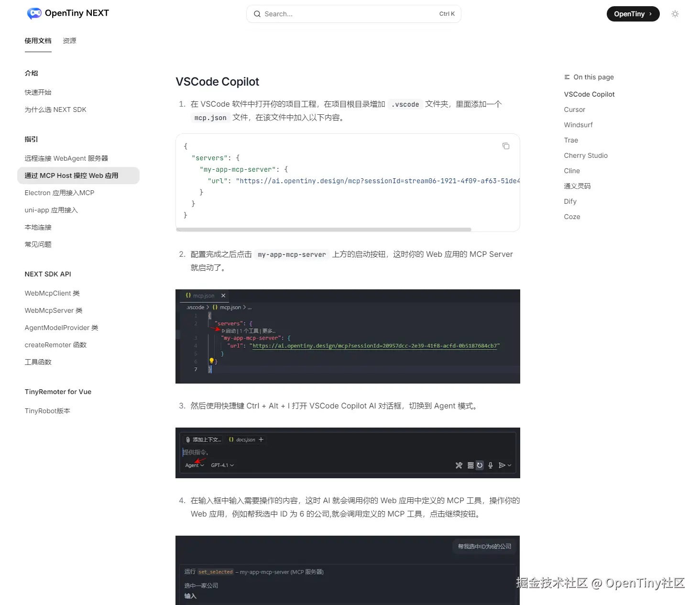The image size is (700, 605).
Task: Open Electron 应用接入MCP page
Action: coord(60,193)
